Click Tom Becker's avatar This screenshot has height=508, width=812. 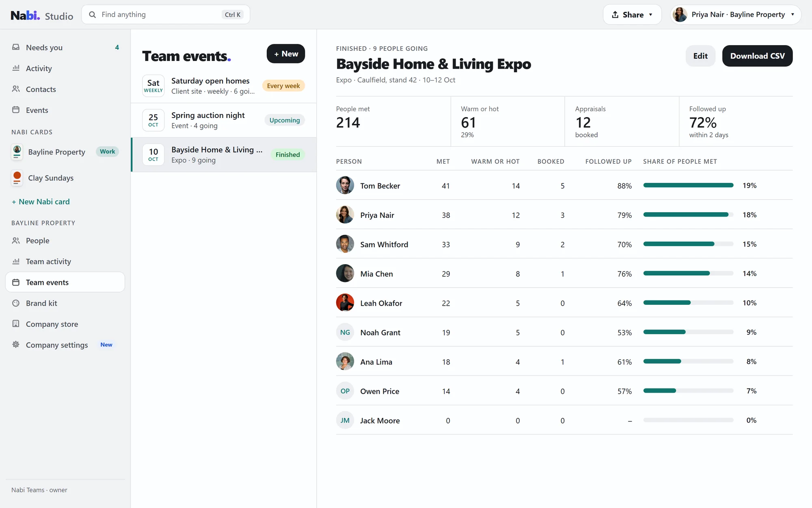click(x=345, y=185)
